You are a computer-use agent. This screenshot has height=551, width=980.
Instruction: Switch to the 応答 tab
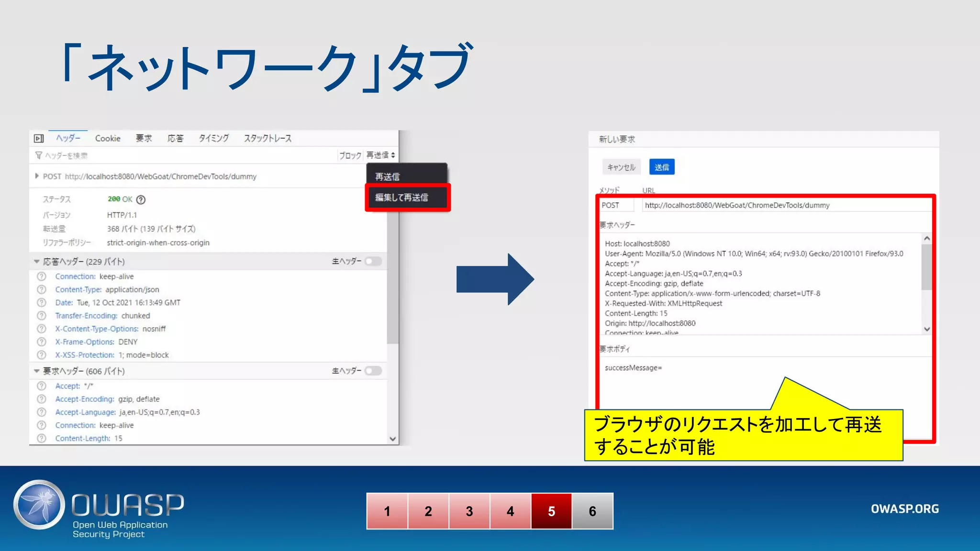pyautogui.click(x=176, y=138)
